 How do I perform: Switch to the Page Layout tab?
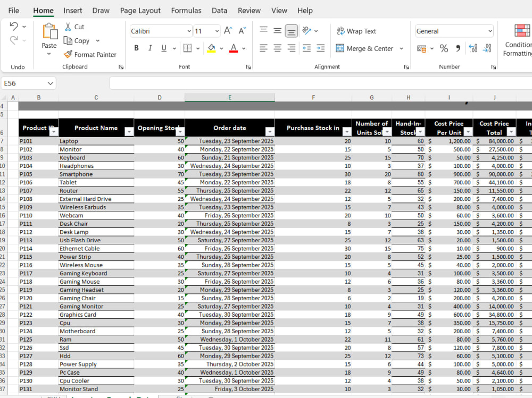click(x=140, y=11)
